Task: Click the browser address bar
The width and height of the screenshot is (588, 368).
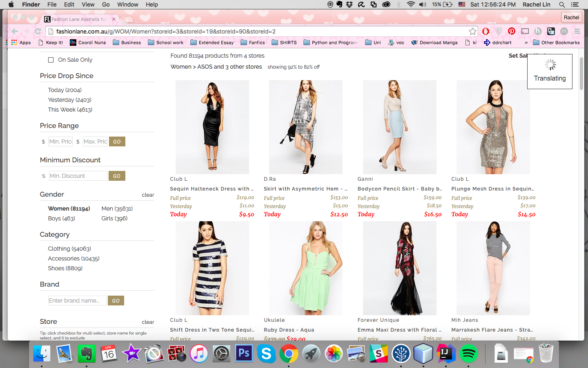Action: pyautogui.click(x=261, y=31)
